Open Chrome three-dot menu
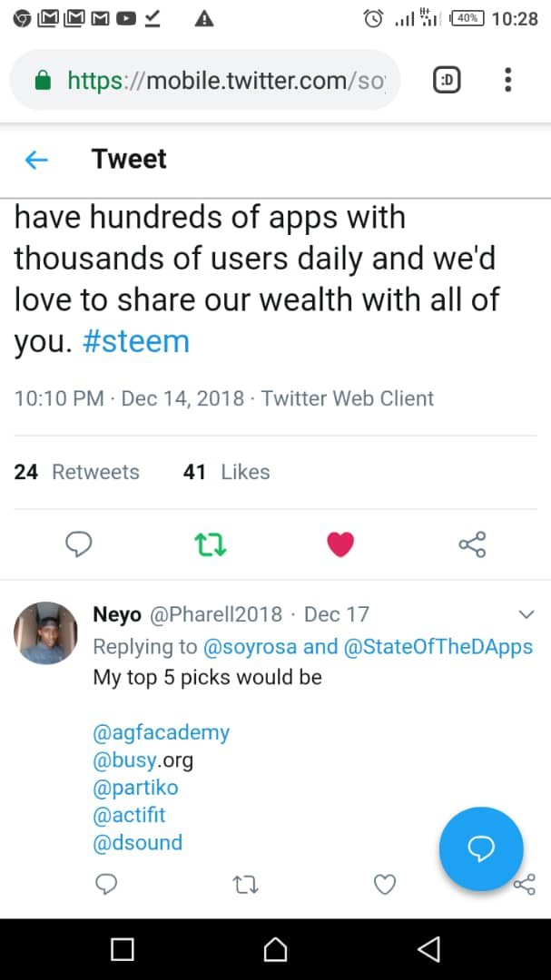The width and height of the screenshot is (551, 980). click(x=507, y=81)
